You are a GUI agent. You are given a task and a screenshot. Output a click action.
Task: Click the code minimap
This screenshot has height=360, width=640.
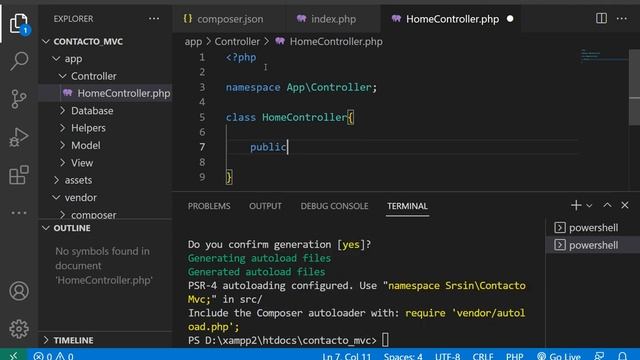[x=604, y=56]
